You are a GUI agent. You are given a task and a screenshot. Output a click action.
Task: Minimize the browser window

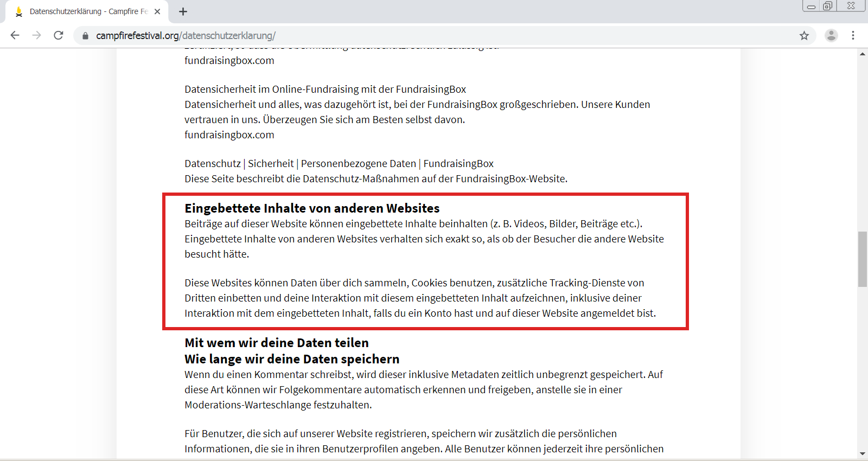(x=811, y=6)
